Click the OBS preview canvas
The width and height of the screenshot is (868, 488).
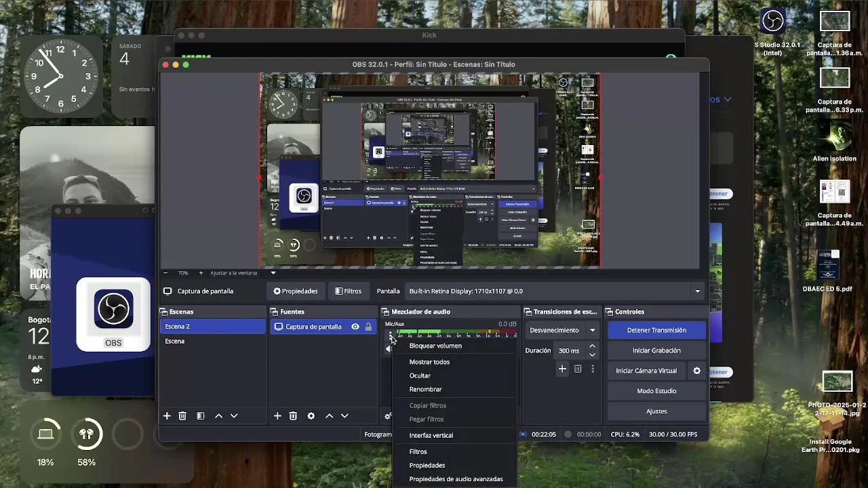coord(430,170)
